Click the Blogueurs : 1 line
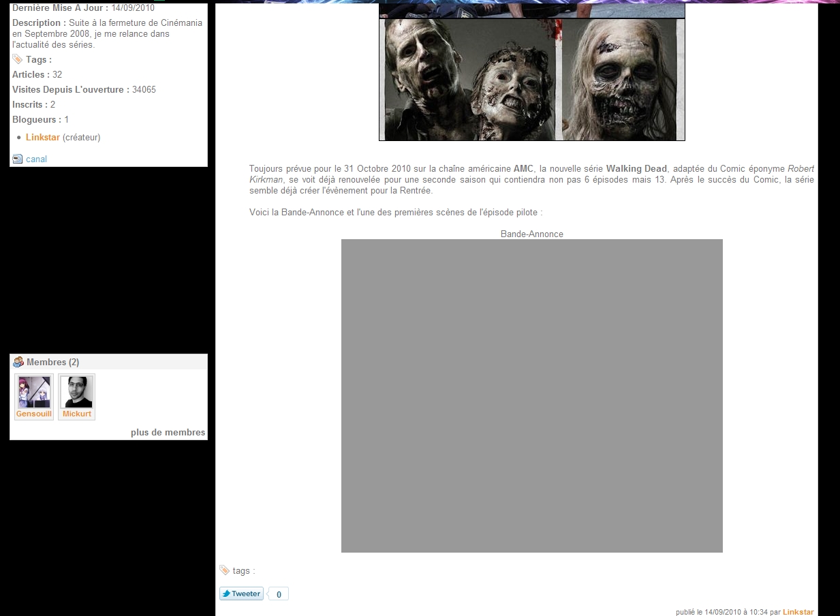 click(40, 119)
